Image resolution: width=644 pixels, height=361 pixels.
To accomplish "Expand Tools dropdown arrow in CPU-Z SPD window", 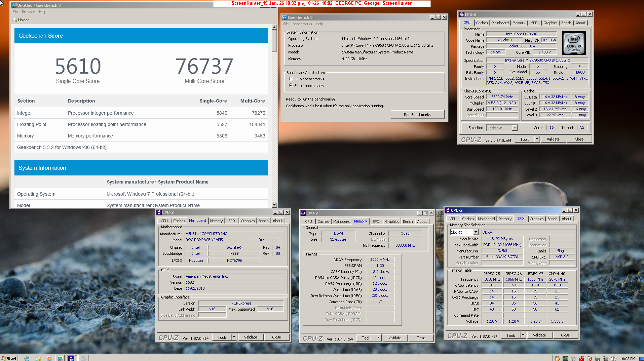I will 523,335.
